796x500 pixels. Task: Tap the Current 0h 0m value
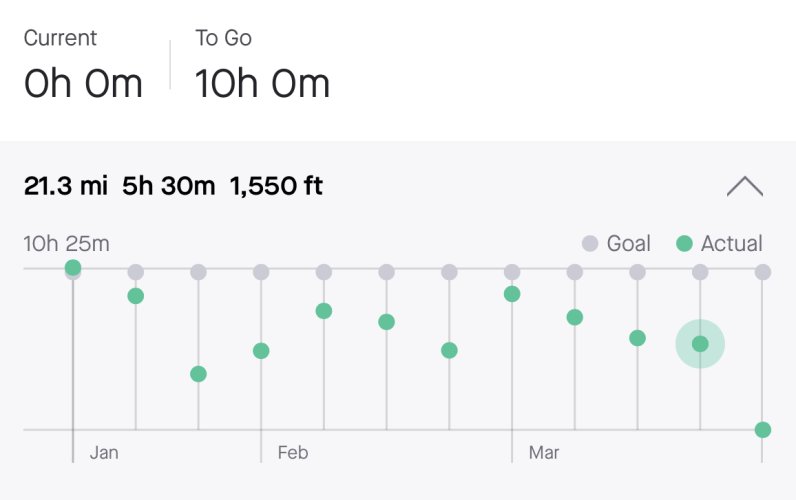coord(83,83)
